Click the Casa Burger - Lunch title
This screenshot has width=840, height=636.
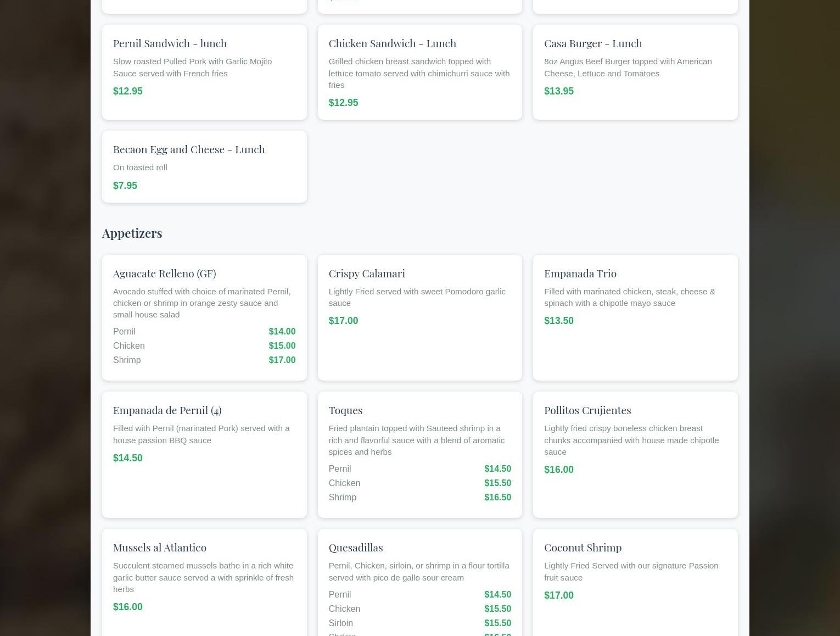(x=592, y=43)
